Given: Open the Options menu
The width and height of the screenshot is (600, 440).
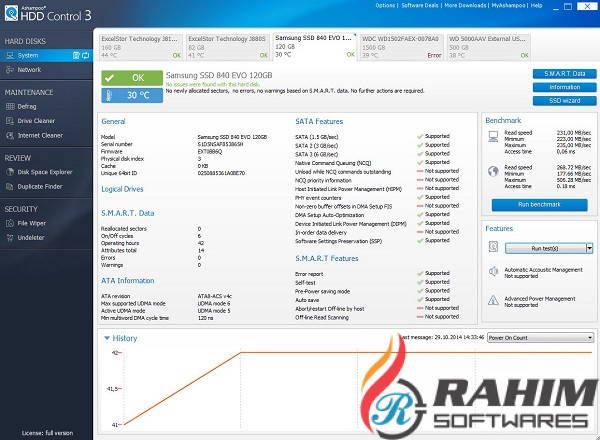Looking at the screenshot, I should coord(385,5).
